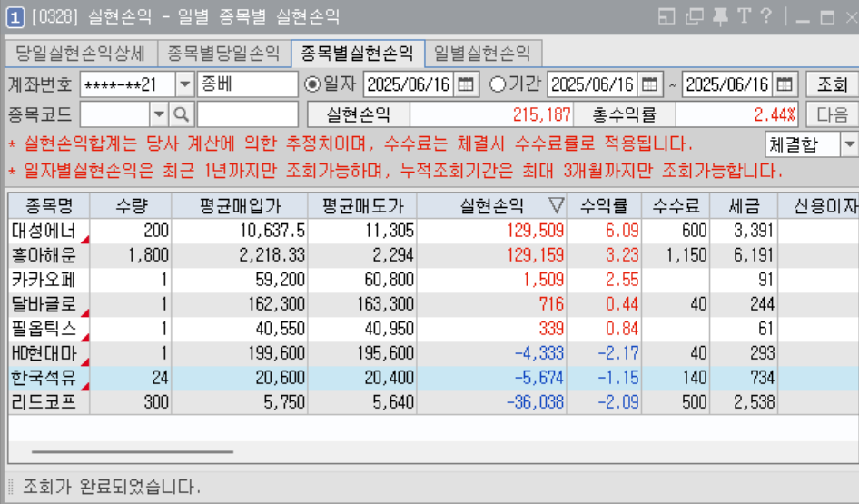The height and width of the screenshot is (504, 859).
Task: Click the overlapping windows icon in title bar
Action: [695, 16]
